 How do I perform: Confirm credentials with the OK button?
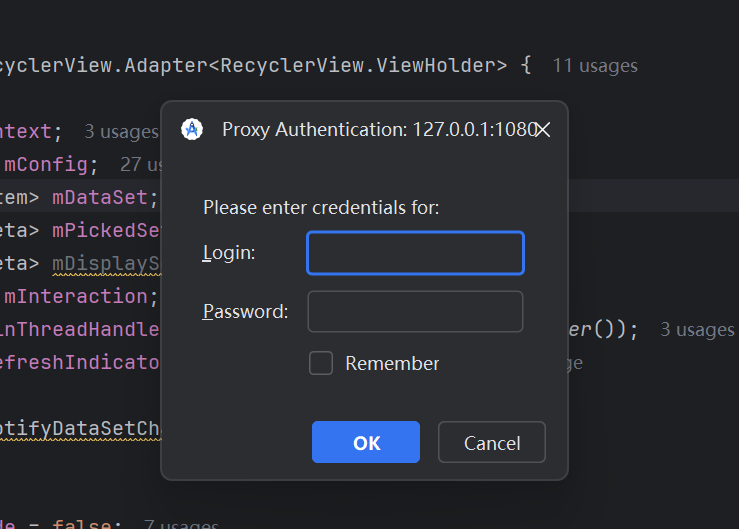[365, 442]
